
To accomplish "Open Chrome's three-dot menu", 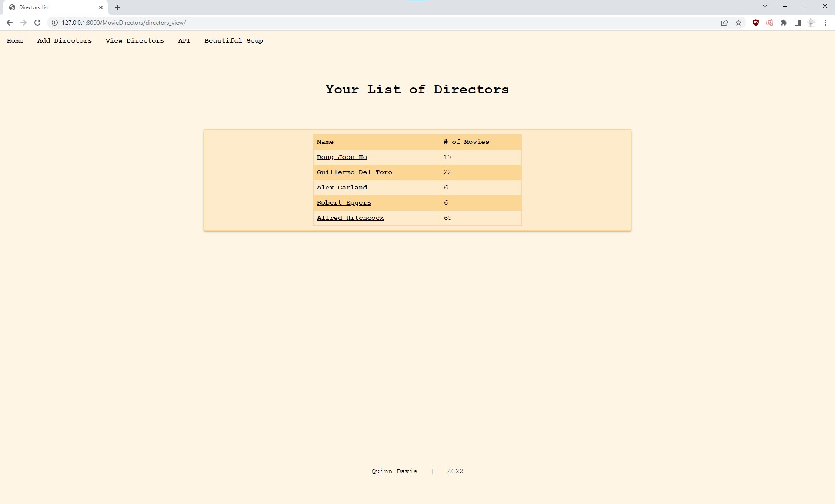I will click(x=825, y=23).
